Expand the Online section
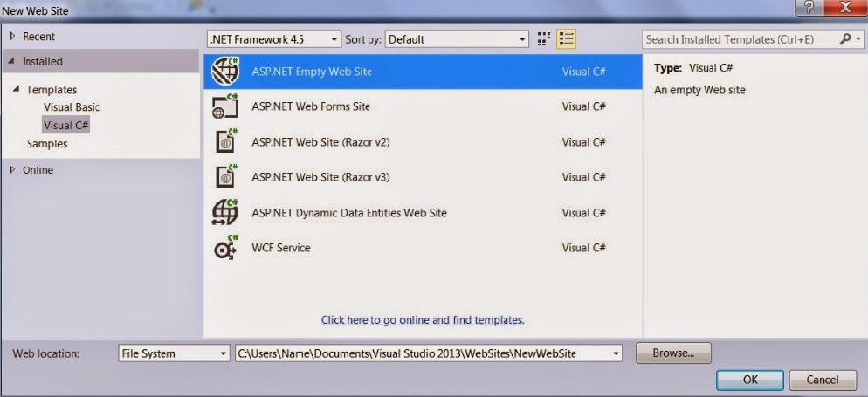868x397 pixels. pos(13,170)
